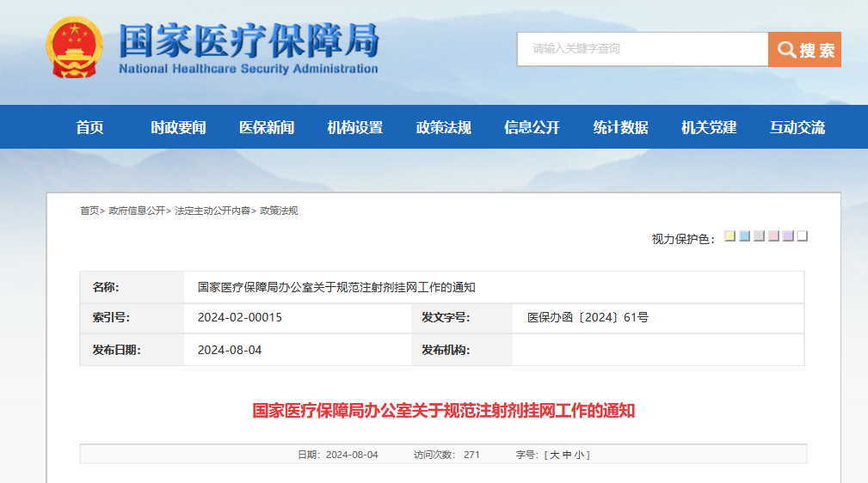Click index number 2024-02-00015
Image resolution: width=868 pixels, height=483 pixels.
point(240,318)
